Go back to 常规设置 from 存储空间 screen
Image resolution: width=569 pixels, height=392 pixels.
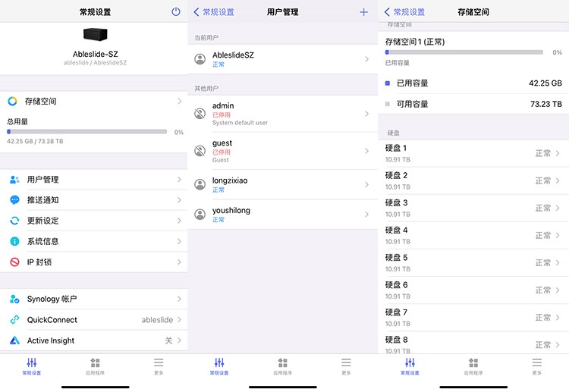pos(404,12)
